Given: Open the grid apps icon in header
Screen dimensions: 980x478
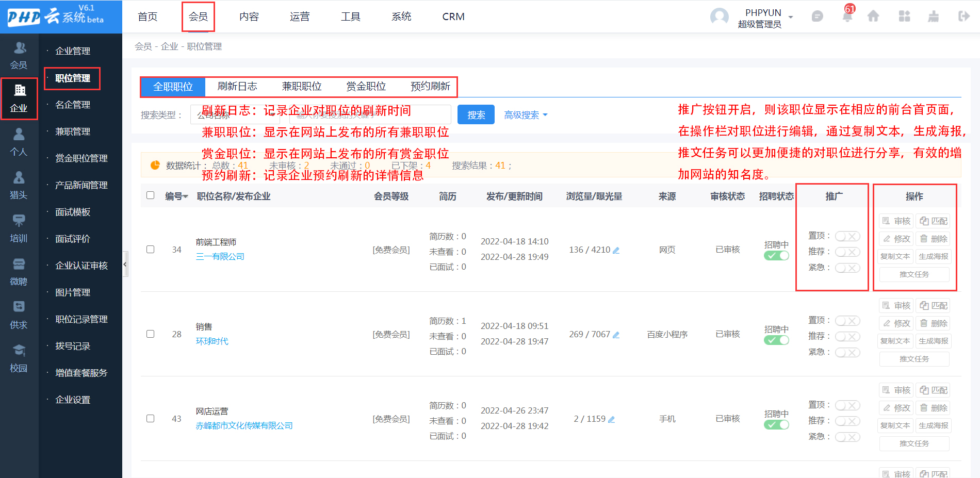Looking at the screenshot, I should 904,17.
